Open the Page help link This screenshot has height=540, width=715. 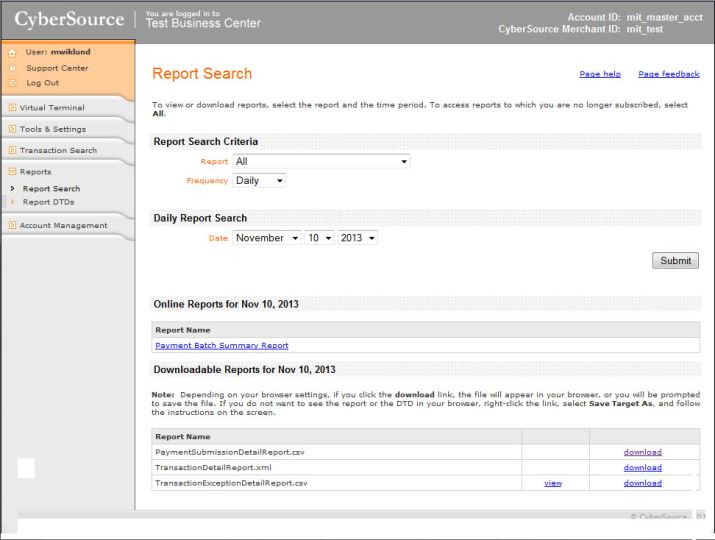[600, 74]
